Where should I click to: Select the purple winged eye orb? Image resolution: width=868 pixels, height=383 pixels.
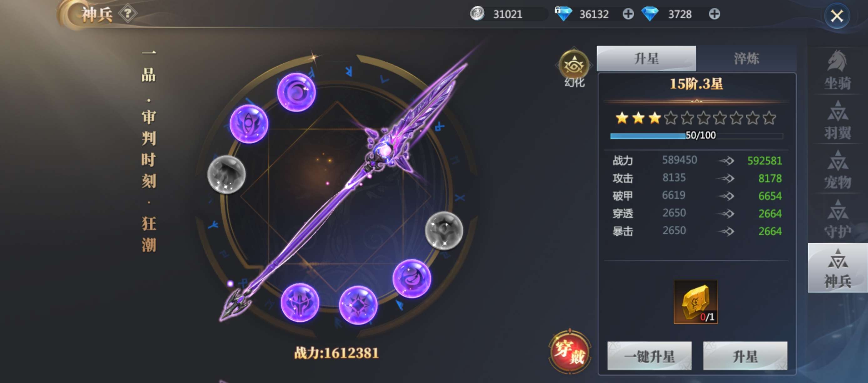[249, 124]
